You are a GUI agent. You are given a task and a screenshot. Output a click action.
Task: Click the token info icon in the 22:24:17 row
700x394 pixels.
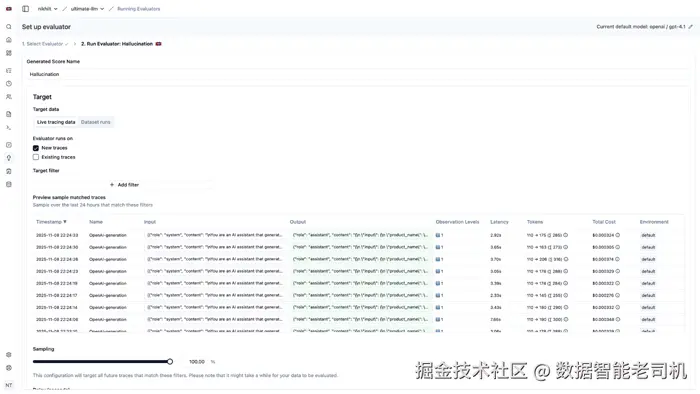[x=566, y=295]
